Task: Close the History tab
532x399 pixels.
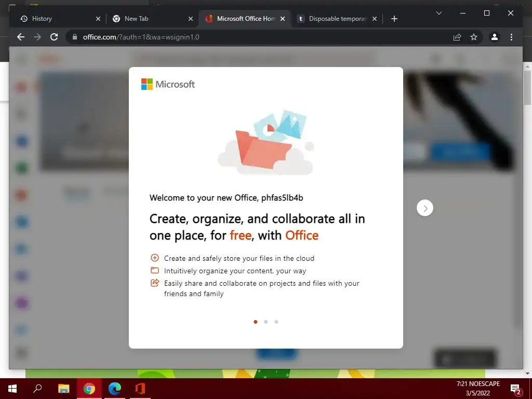Action: [x=98, y=19]
